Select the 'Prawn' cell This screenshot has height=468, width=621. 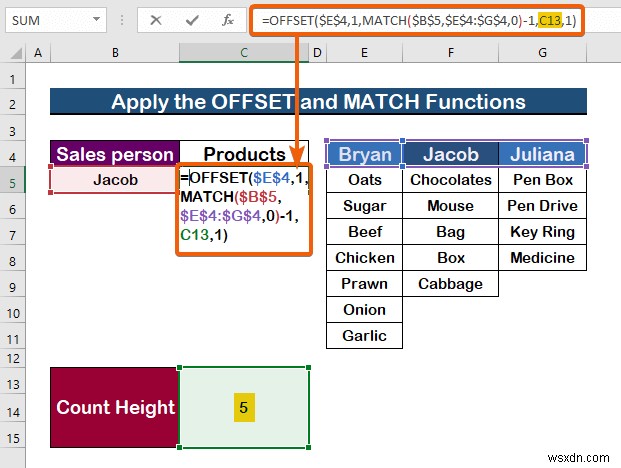[364, 284]
